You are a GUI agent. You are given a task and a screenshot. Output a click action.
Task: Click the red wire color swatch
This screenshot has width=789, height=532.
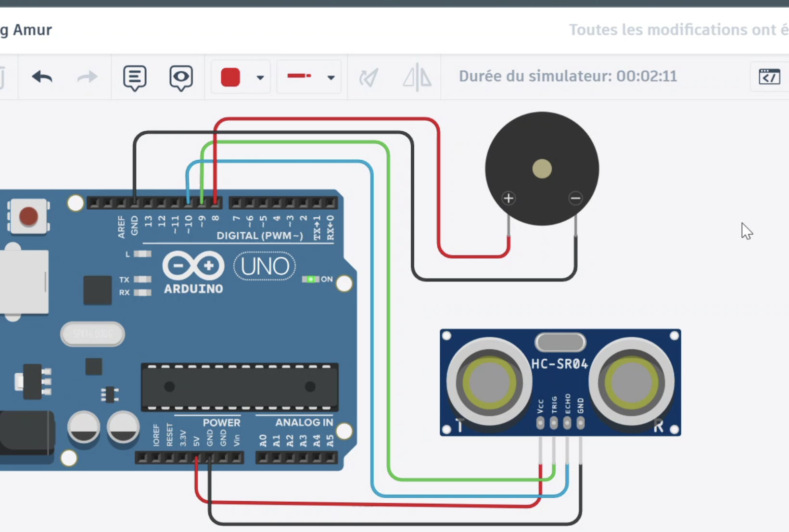coord(230,77)
